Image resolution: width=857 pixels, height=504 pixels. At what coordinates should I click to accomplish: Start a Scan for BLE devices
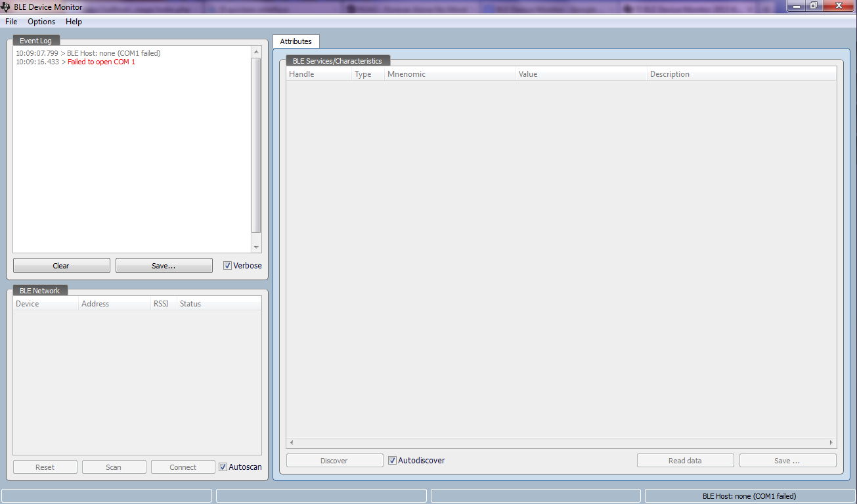point(114,467)
